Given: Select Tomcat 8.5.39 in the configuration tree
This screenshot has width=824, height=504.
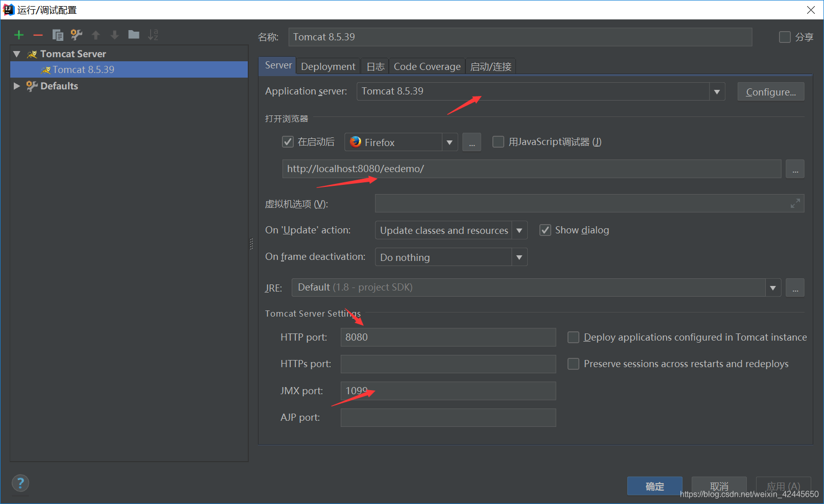Looking at the screenshot, I should tap(129, 69).
